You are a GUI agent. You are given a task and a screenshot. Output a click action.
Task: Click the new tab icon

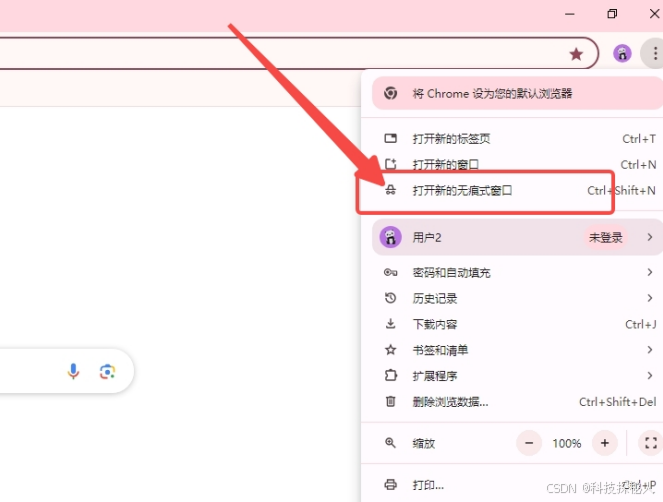pos(390,138)
